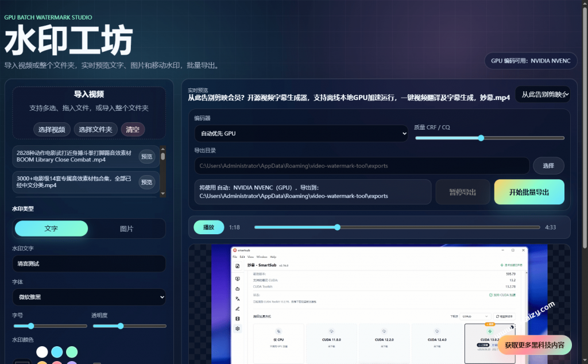The image size is (588, 364).
Task: Click the previewed video filename ending 妙幕.mp4
Action: (349, 98)
